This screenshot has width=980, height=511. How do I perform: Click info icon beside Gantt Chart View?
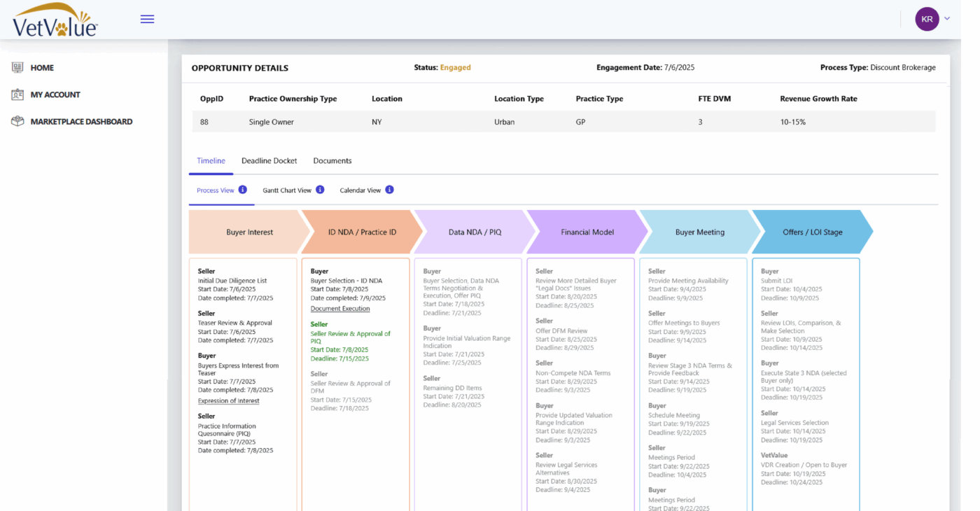pos(320,190)
